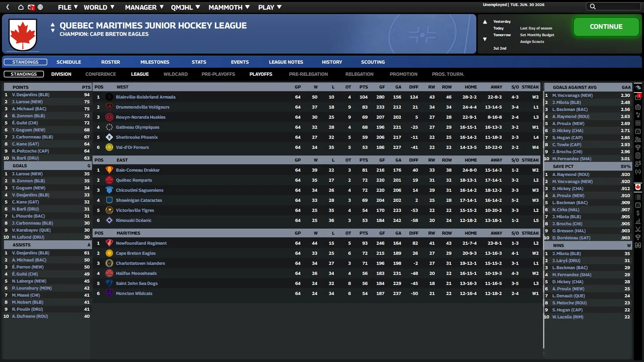Click the Newfoundland Regiment team logo
Image resolution: width=644 pixels, height=362 pixels.
point(109,243)
